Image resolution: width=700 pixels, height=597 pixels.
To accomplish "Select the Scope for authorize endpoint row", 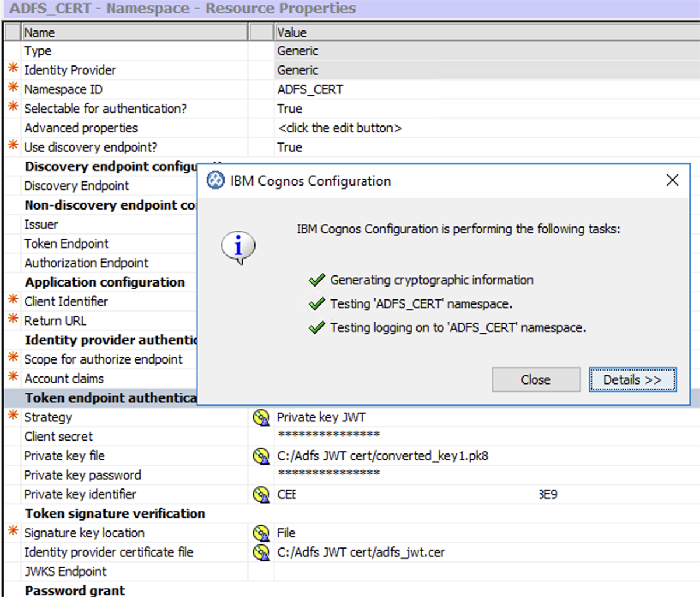I will (103, 359).
